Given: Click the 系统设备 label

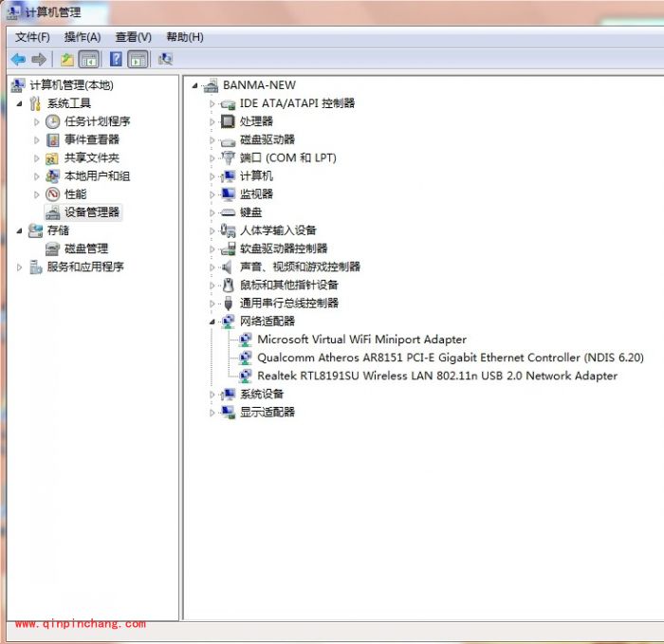Looking at the screenshot, I should [x=262, y=395].
